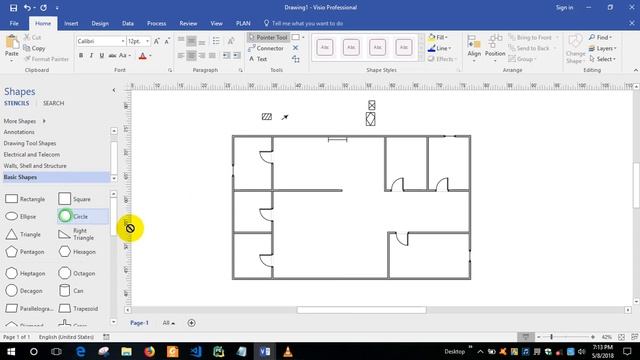
Task: Pick the Decagon shape
Action: click(24, 291)
